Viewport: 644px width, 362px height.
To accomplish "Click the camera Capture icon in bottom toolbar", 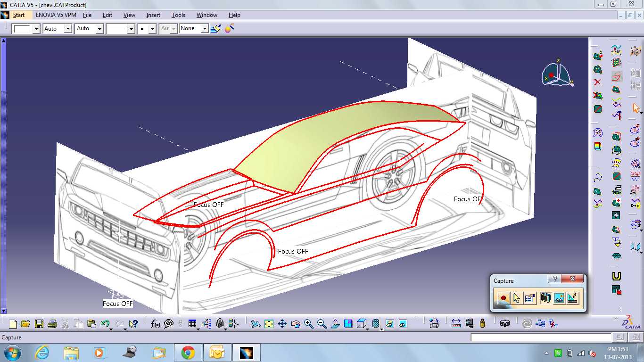I will pyautogui.click(x=505, y=324).
